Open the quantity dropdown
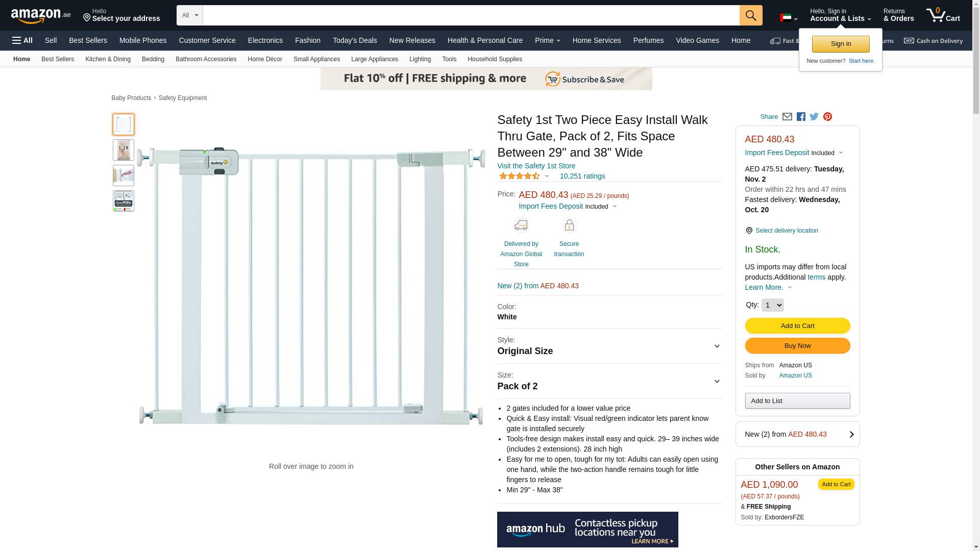 click(772, 305)
